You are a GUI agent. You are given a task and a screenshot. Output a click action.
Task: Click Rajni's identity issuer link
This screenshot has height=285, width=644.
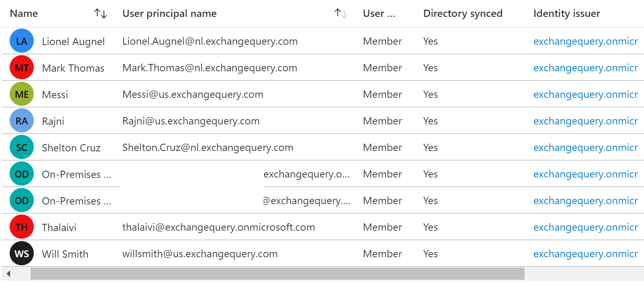tap(585, 121)
